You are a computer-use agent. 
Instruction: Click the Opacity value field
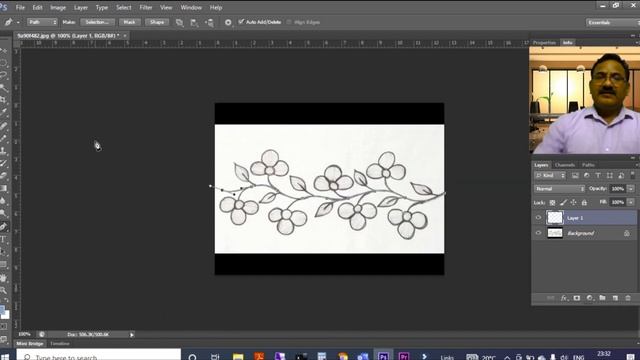[x=618, y=189]
